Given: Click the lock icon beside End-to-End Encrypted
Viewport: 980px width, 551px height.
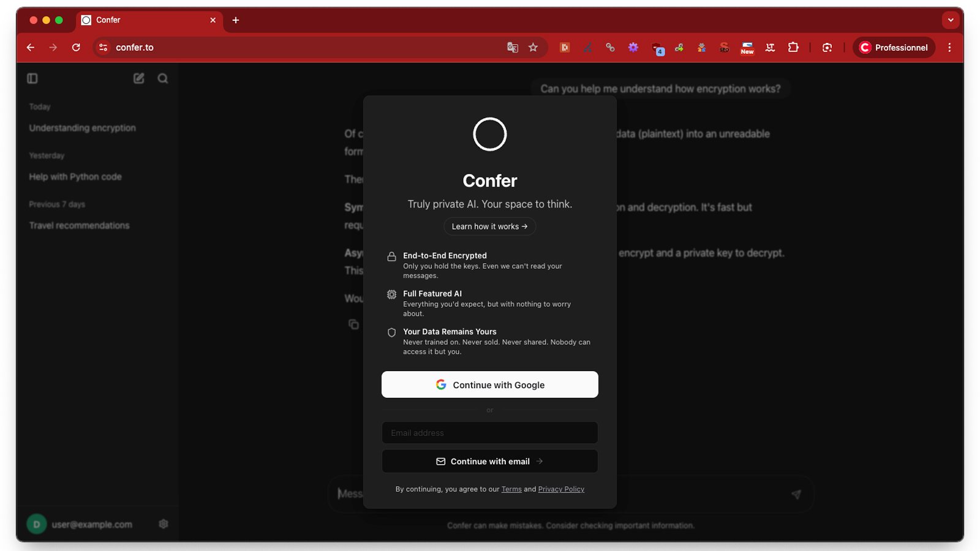Looking at the screenshot, I should tap(391, 257).
